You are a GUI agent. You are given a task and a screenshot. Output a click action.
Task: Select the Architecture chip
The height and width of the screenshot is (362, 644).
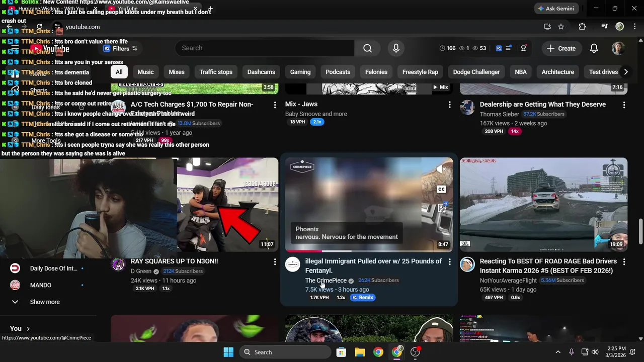pos(557,72)
